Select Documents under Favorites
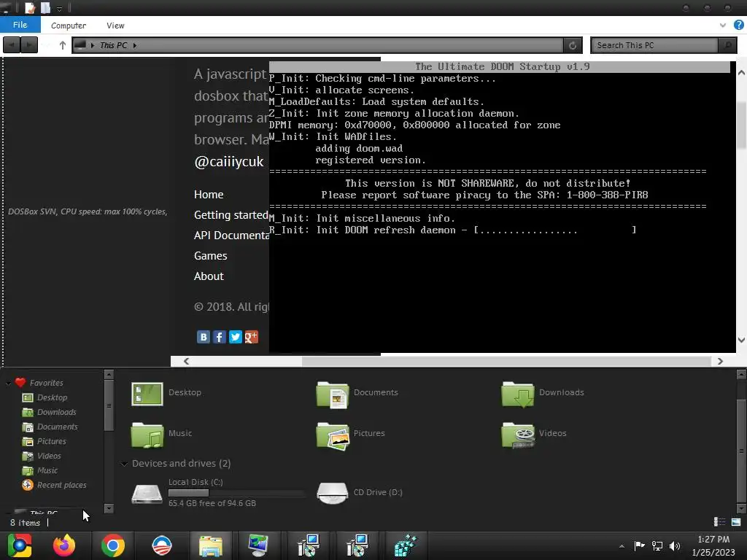Screen dimensions: 747x560 [x=57, y=427]
